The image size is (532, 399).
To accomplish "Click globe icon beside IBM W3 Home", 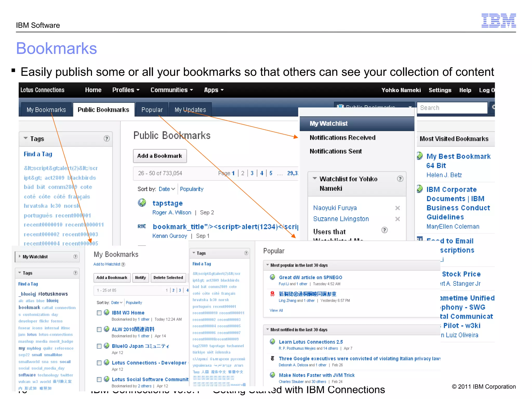I will tap(107, 312).
